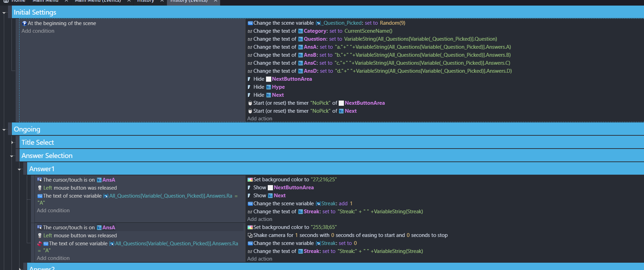Click the Category text object icon

[300, 31]
